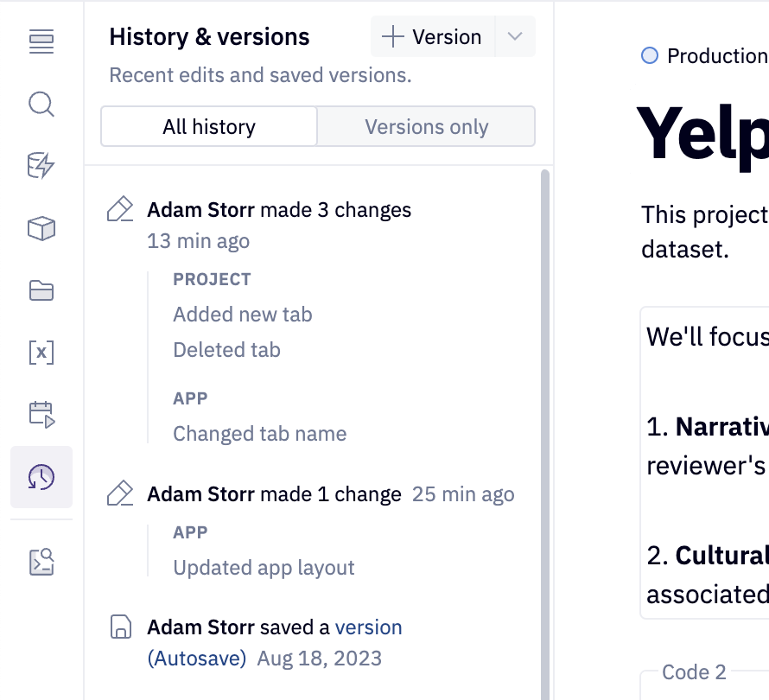The width and height of the screenshot is (769, 700).
Task: Select the Production status radio circle
Action: pyautogui.click(x=649, y=55)
